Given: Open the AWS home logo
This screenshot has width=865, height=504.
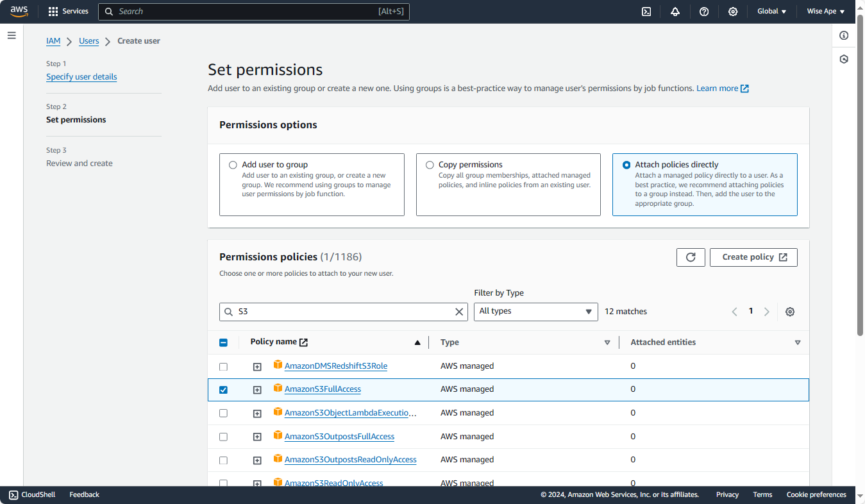Looking at the screenshot, I should [x=19, y=12].
